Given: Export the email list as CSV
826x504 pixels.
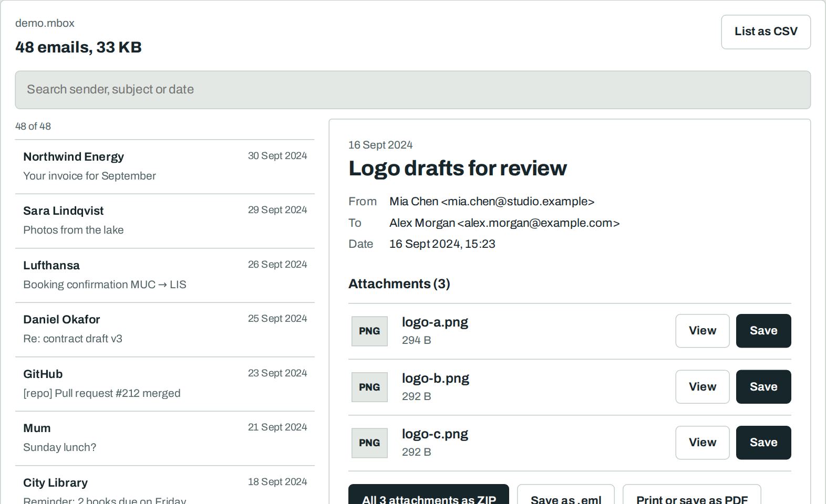Looking at the screenshot, I should [766, 32].
